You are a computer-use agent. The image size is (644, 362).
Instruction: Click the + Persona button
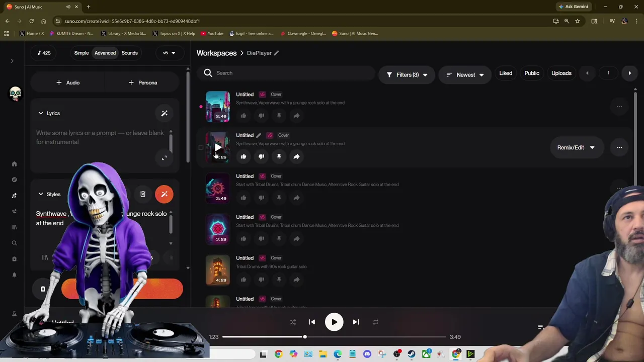[143, 82]
